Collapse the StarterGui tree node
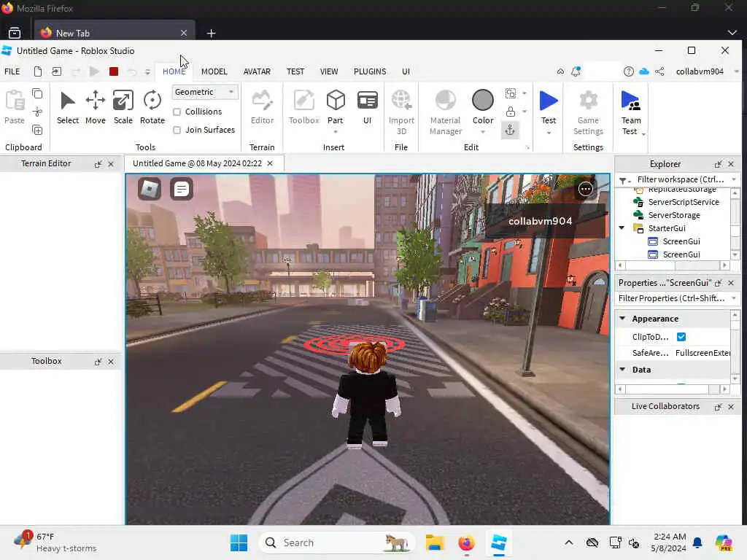The image size is (747, 560). click(x=622, y=228)
